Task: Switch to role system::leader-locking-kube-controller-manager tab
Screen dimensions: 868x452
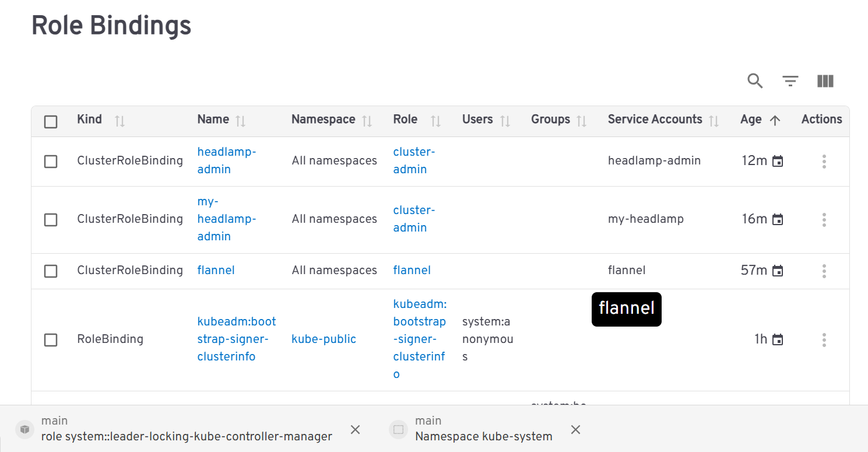Action: click(187, 429)
